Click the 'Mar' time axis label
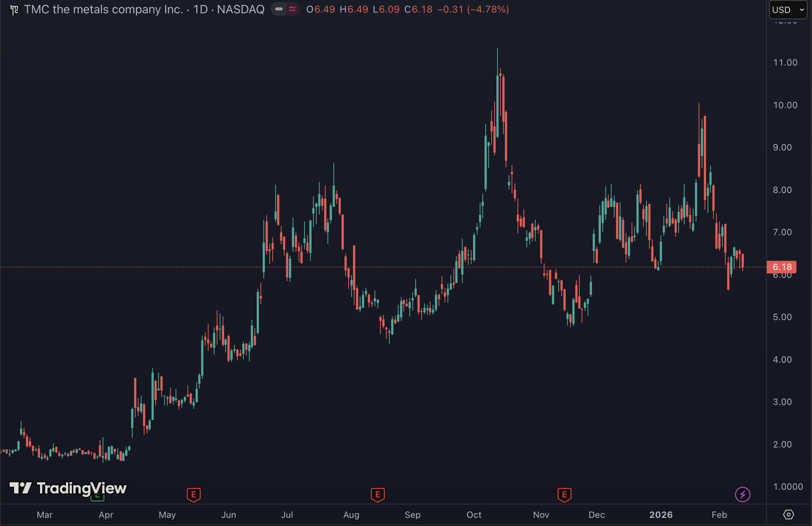 (45, 515)
